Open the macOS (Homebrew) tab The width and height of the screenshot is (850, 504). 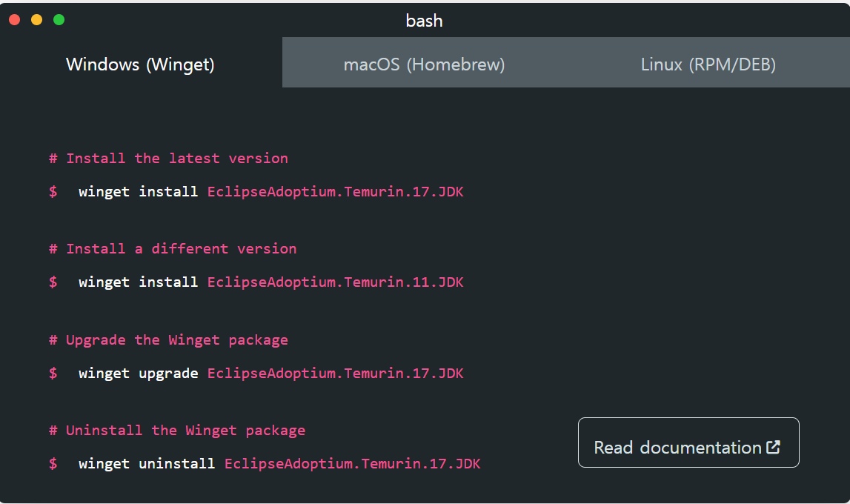[424, 64]
